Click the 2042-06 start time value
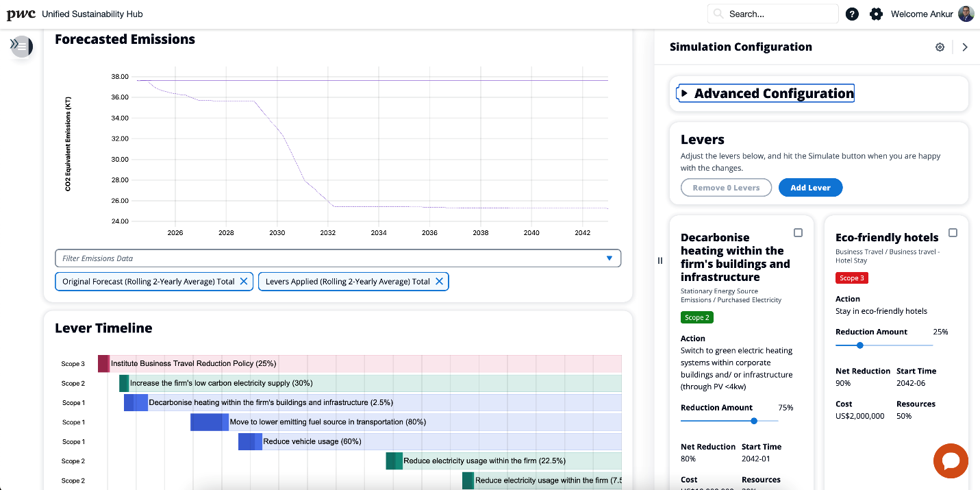This screenshot has height=490, width=980. (x=911, y=383)
